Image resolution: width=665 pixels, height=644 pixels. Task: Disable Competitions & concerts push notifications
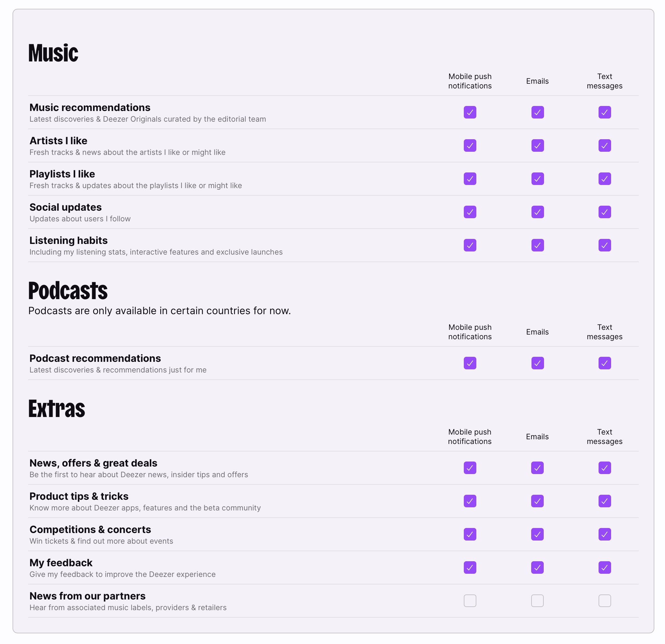click(470, 534)
